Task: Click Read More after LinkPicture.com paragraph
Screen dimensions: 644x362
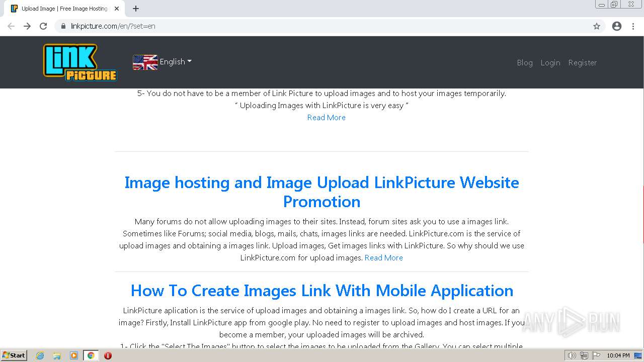Action: (384, 257)
